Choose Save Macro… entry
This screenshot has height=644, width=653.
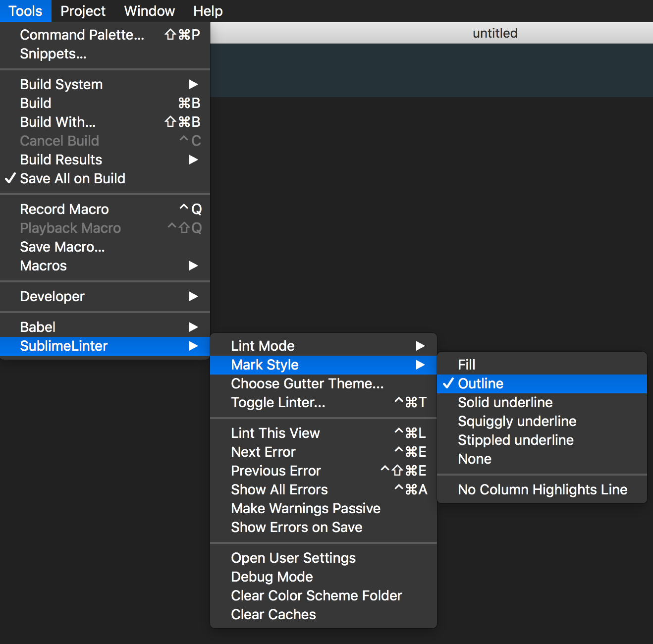tap(105, 247)
